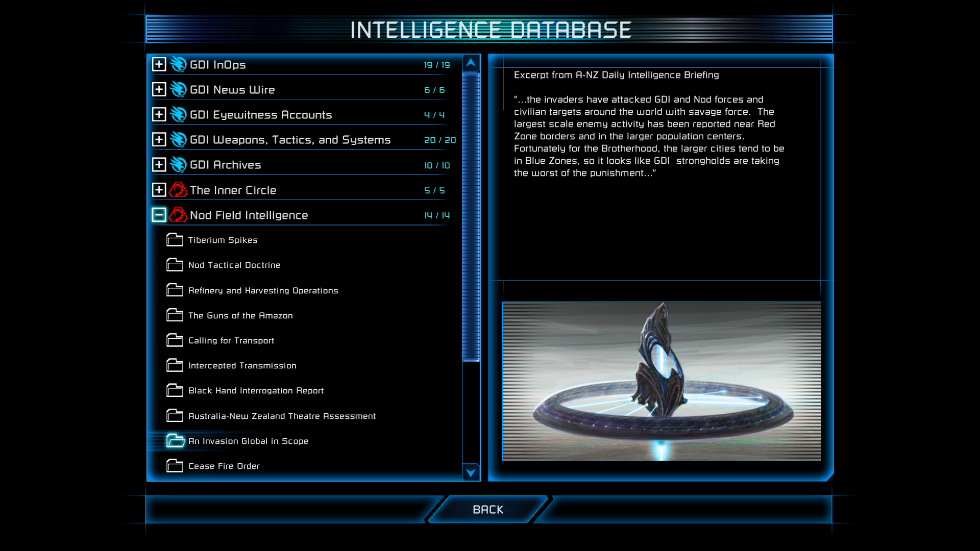The height and width of the screenshot is (551, 980).
Task: Click GDI eagle icon beside Eyewitness Accounts
Action: tap(178, 114)
